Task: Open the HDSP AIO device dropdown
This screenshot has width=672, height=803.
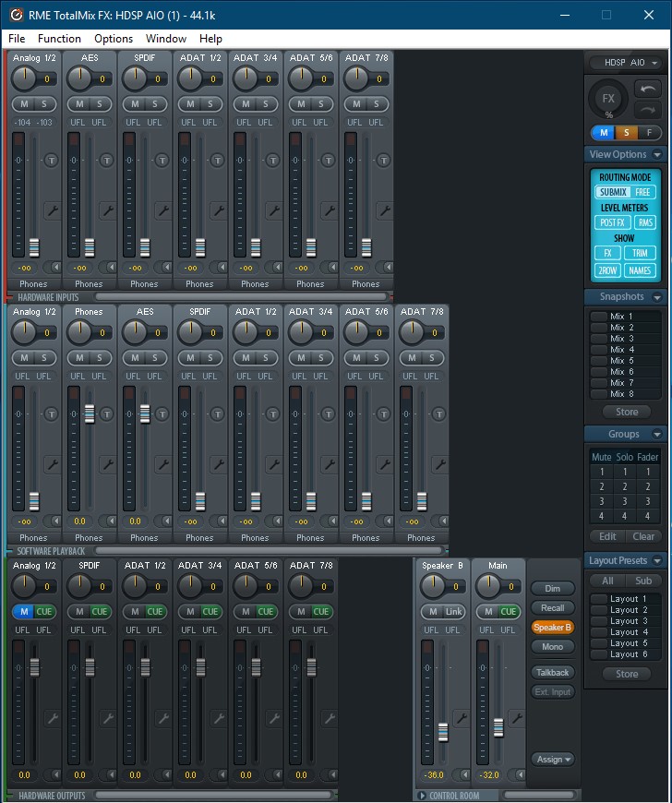Action: [626, 63]
